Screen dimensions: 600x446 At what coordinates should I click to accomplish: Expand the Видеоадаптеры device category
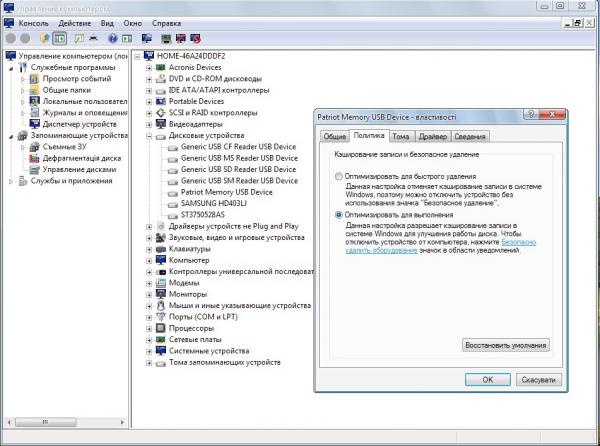pyautogui.click(x=149, y=124)
